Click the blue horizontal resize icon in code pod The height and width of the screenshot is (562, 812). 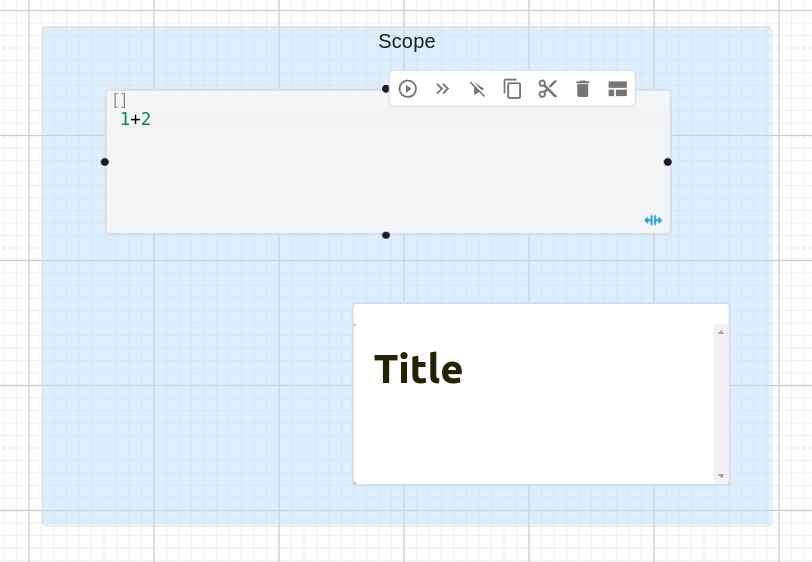pos(653,221)
